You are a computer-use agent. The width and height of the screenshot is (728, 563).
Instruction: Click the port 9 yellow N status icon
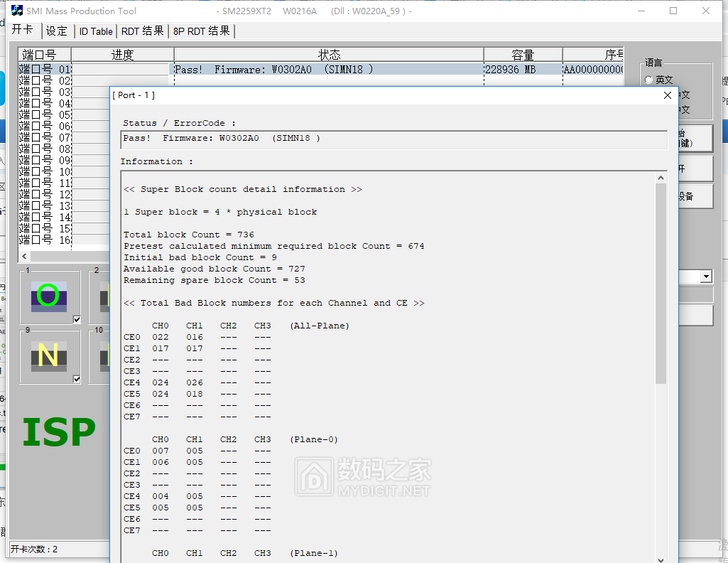pos(48,355)
